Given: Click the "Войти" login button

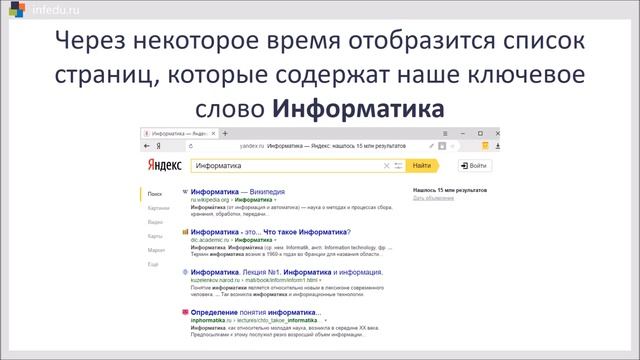Looking at the screenshot, I should point(474,166).
